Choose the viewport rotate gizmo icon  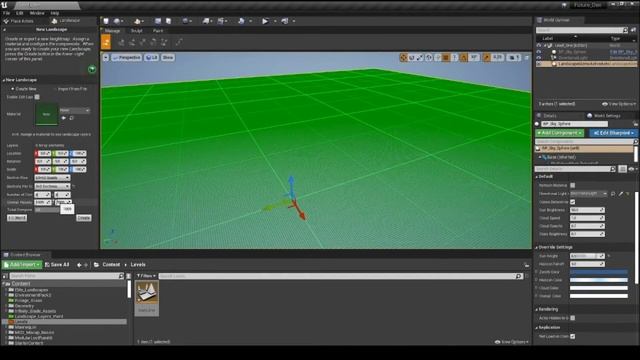(x=412, y=58)
